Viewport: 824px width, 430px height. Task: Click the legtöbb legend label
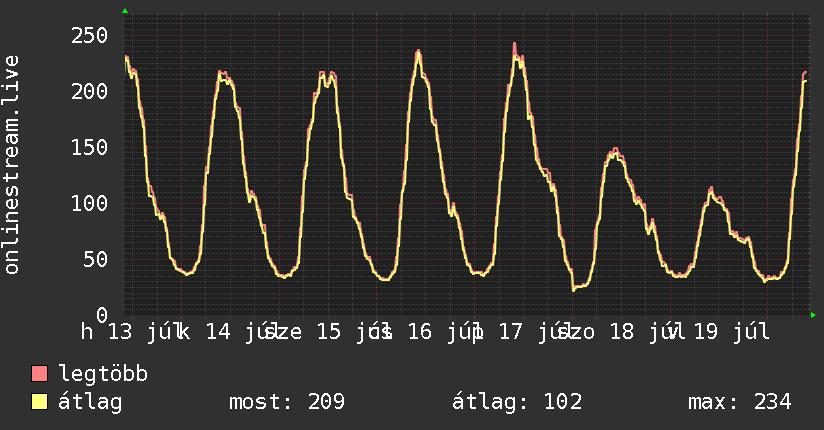click(x=103, y=373)
